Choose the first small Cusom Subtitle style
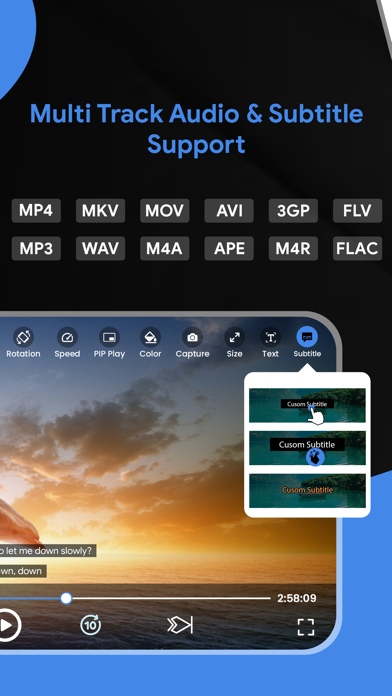 click(307, 405)
